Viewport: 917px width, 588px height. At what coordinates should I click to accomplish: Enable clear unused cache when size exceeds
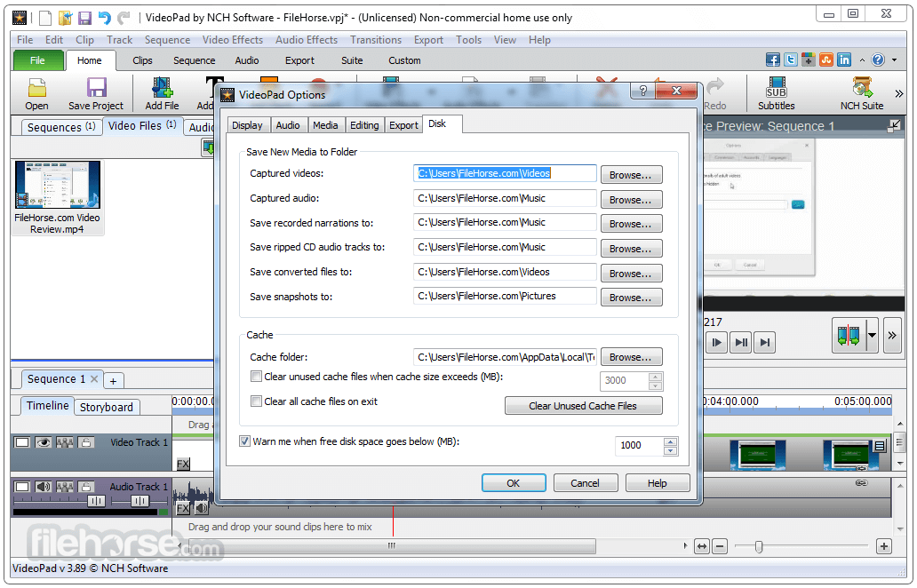(256, 377)
